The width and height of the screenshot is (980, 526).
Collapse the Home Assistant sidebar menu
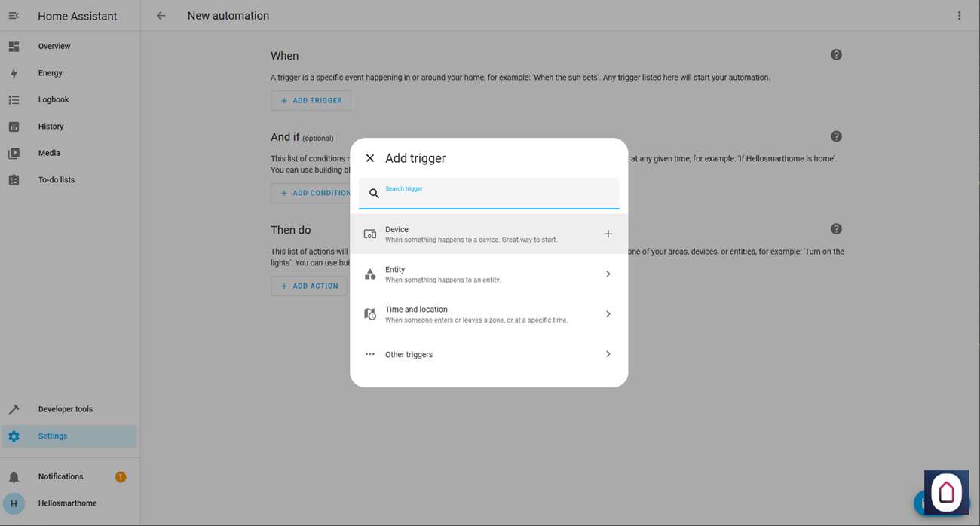[x=14, y=16]
